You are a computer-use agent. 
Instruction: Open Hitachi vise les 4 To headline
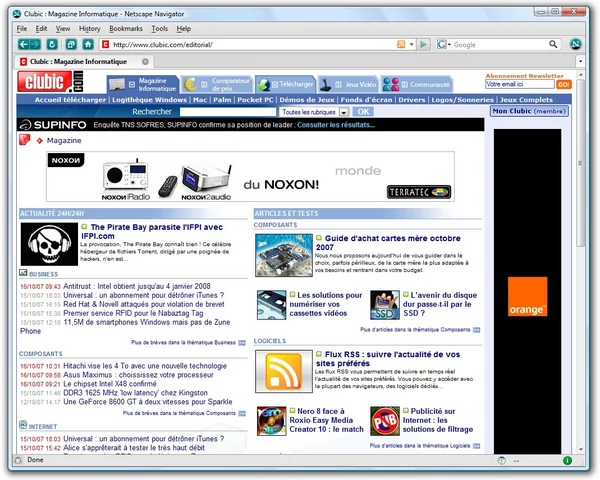145,366
